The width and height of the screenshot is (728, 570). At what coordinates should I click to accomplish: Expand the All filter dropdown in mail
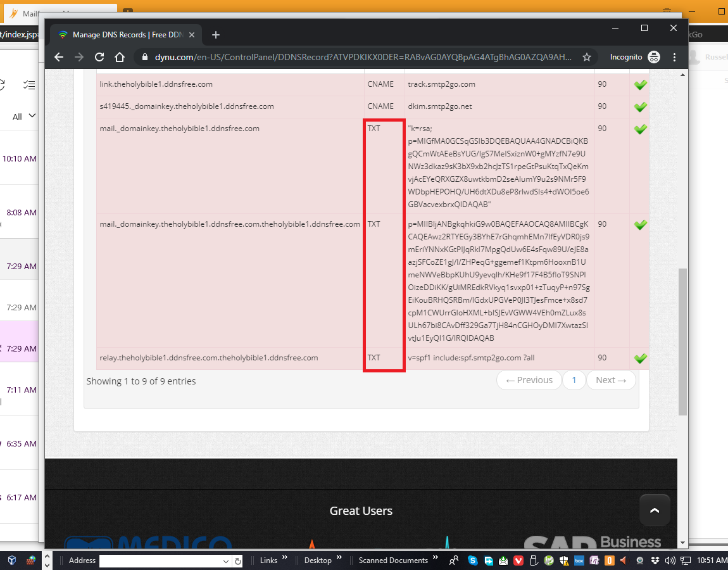[24, 117]
